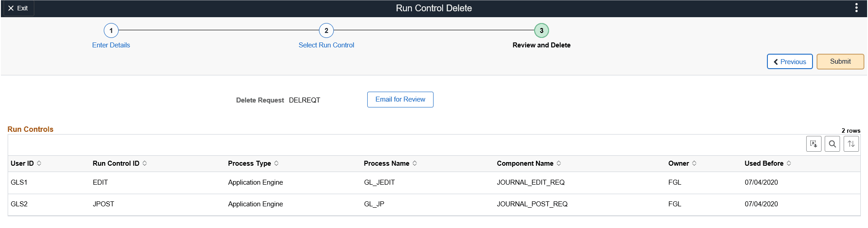Click JOURNAL_POST_REQ component name
The width and height of the screenshot is (868, 228).
(532, 204)
